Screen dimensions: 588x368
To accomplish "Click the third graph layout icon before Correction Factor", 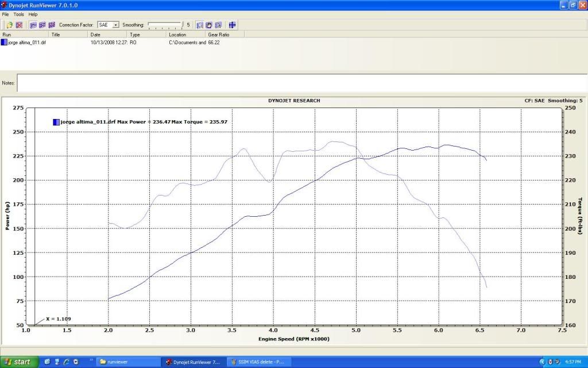I will tap(52, 25).
